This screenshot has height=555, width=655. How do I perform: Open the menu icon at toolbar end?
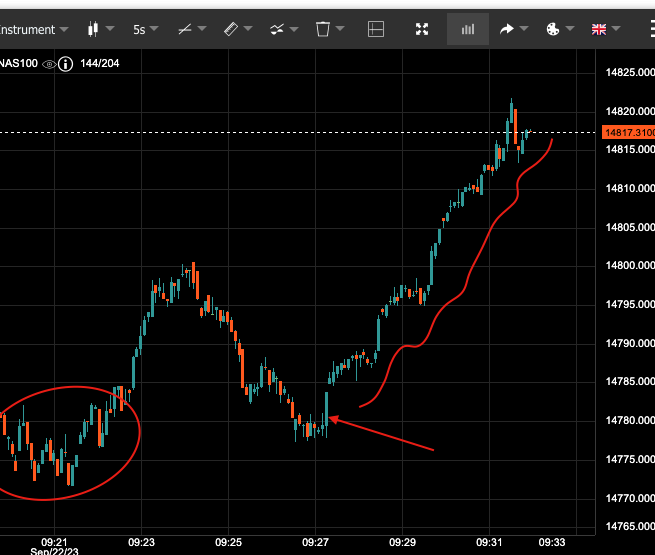click(x=652, y=29)
